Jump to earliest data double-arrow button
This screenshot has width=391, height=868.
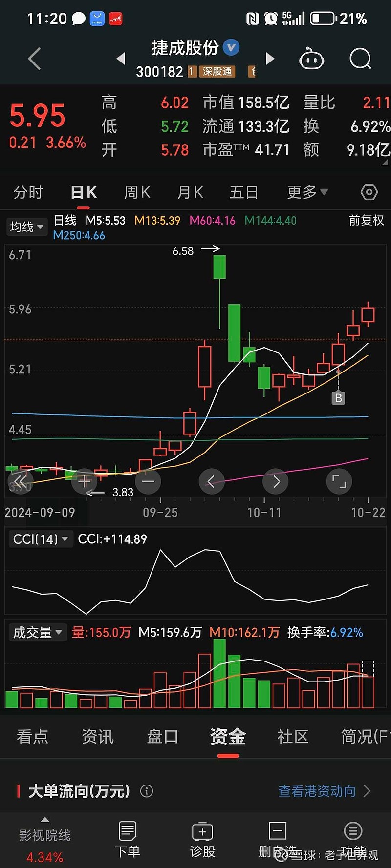coord(20,482)
